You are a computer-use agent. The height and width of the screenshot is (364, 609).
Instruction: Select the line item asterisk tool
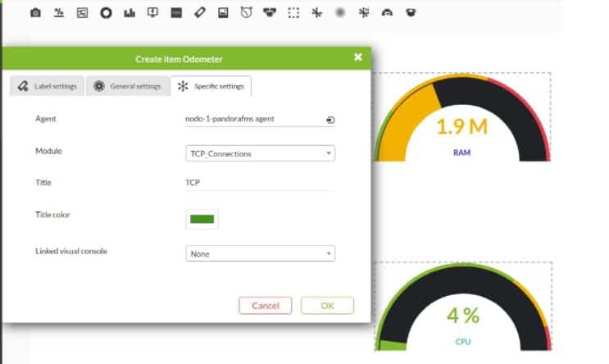pyautogui.click(x=317, y=13)
